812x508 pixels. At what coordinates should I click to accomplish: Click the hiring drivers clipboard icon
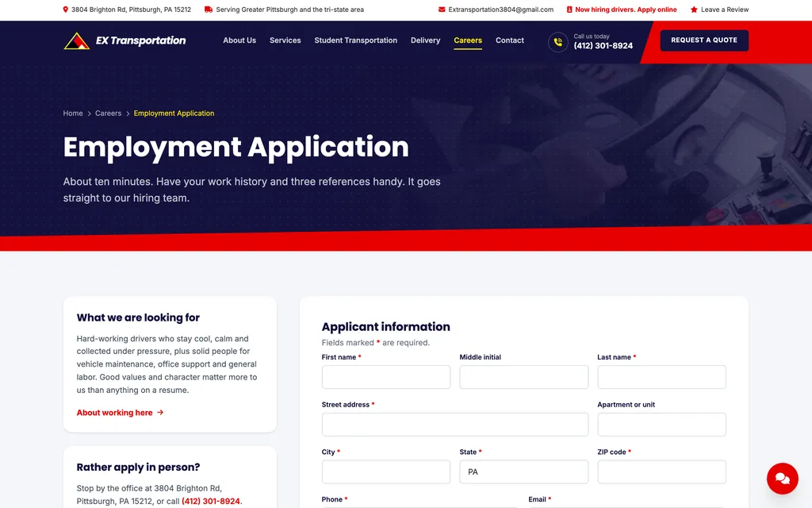tap(569, 10)
